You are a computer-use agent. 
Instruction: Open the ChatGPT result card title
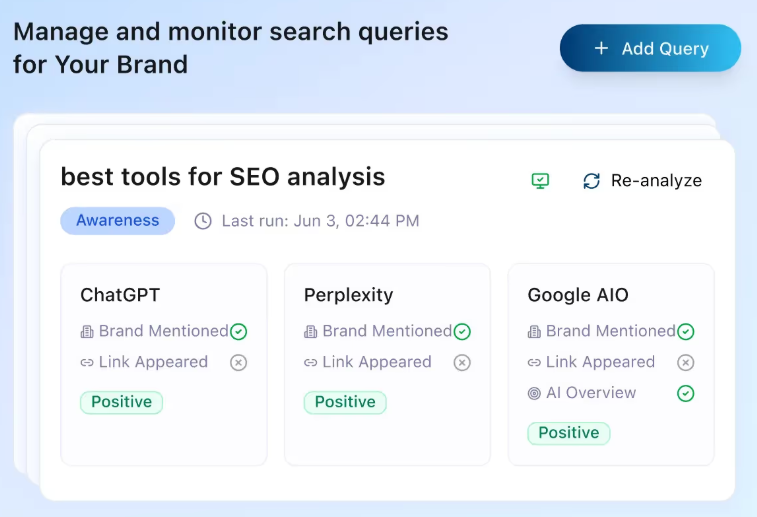[x=120, y=295]
